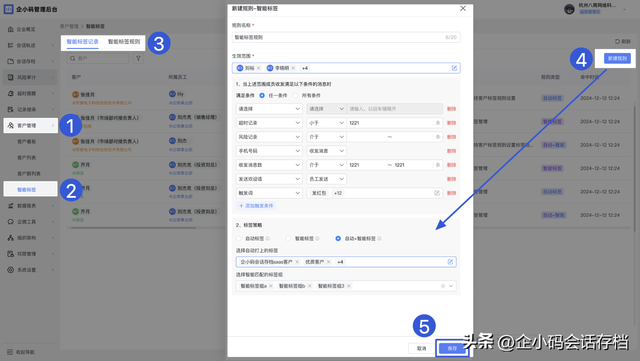Open the 发送欢迎语 condition dropdown

(x=269, y=179)
